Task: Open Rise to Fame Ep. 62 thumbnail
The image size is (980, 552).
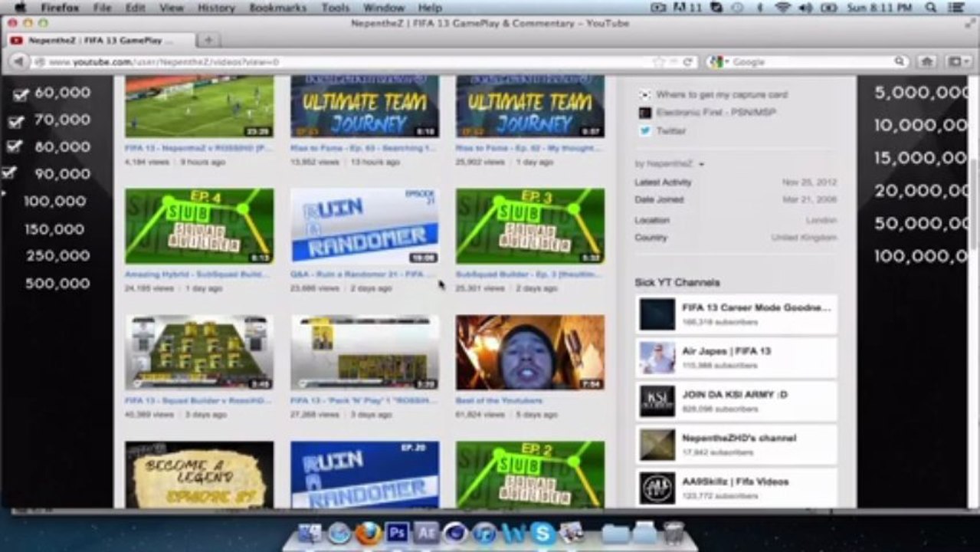Action: (530, 107)
